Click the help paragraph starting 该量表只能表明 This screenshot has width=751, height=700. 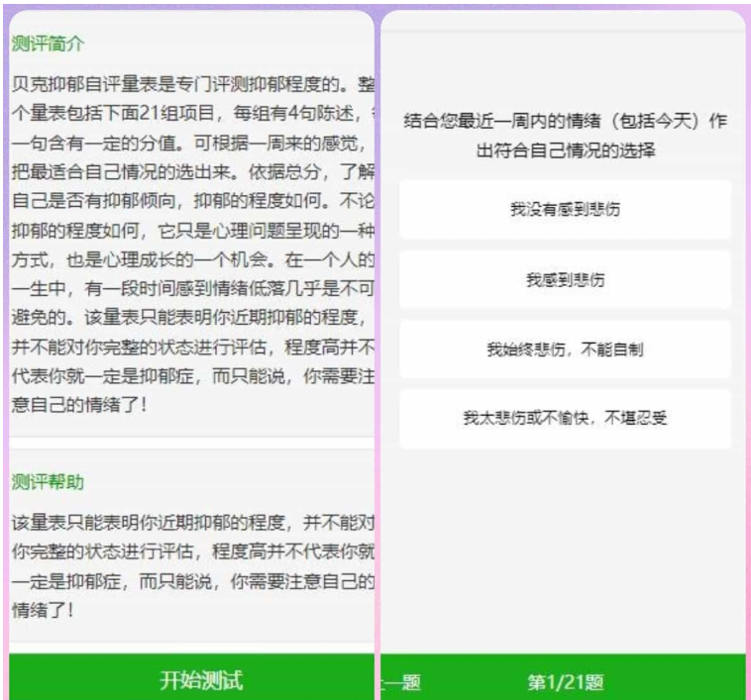192,522
